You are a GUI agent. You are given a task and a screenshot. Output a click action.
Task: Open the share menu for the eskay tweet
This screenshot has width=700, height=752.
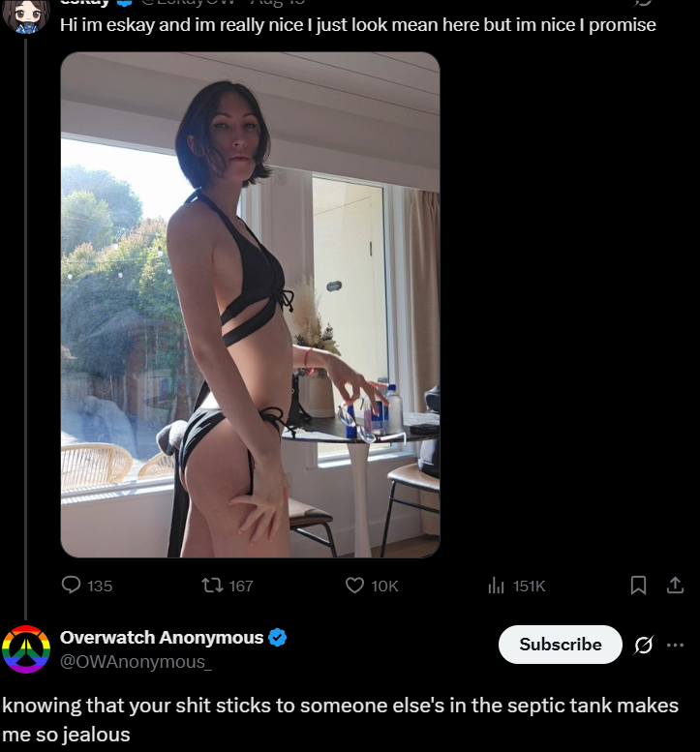(x=675, y=586)
